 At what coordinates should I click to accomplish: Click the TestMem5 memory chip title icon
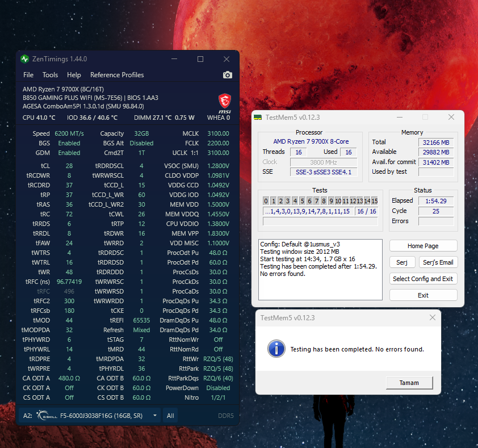click(258, 118)
